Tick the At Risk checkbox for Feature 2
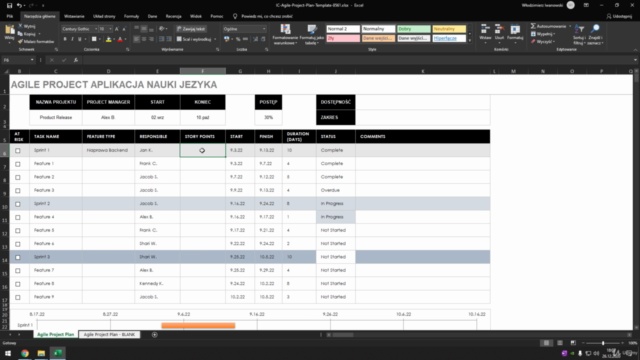The width and height of the screenshot is (640, 360). pyautogui.click(x=18, y=177)
